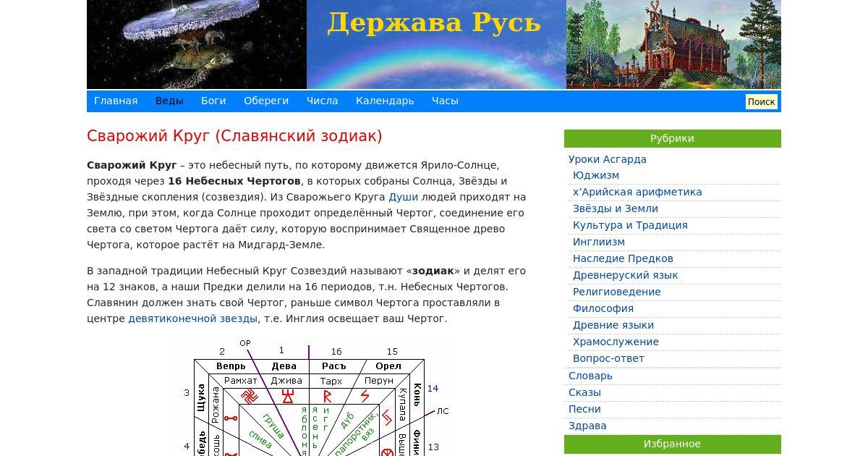The image size is (868, 456).
Task: Open the Главная menu item
Action: click(x=116, y=101)
